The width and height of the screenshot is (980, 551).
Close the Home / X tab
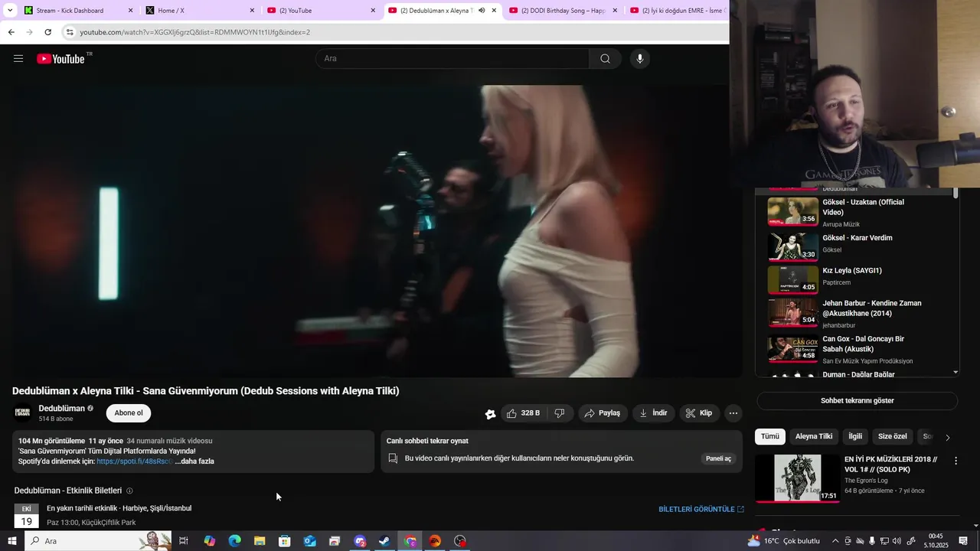252,11
